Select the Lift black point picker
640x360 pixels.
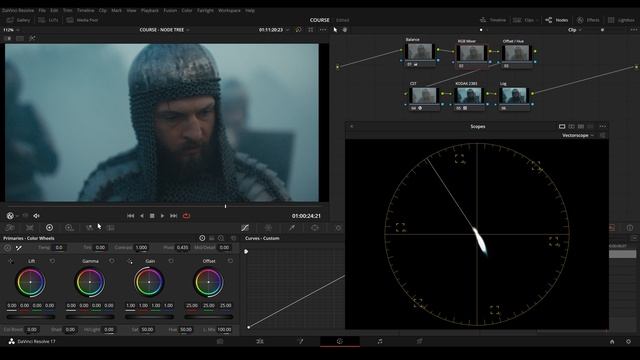(11, 261)
